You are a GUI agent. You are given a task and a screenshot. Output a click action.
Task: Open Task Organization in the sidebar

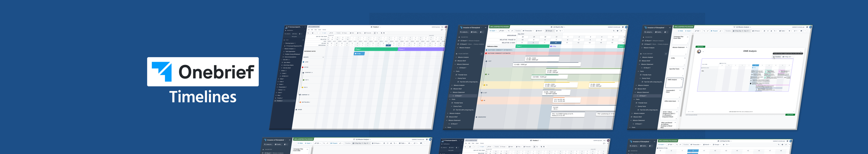290,51
